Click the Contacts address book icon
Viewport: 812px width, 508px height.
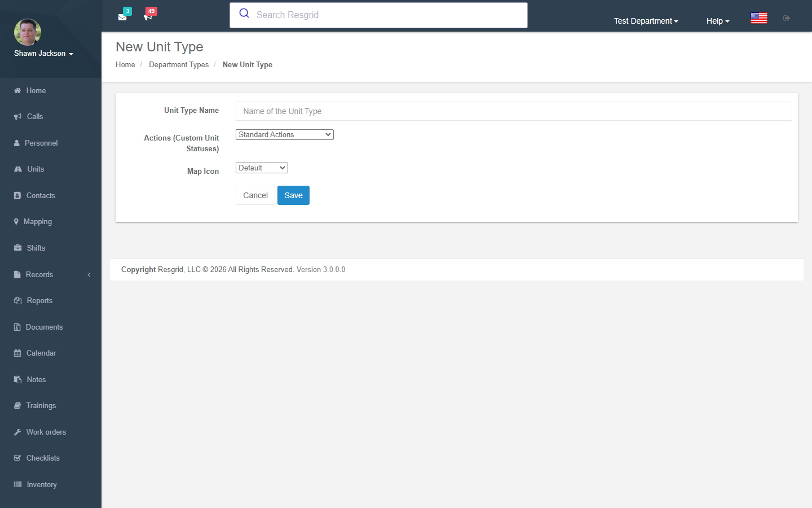[x=17, y=196]
